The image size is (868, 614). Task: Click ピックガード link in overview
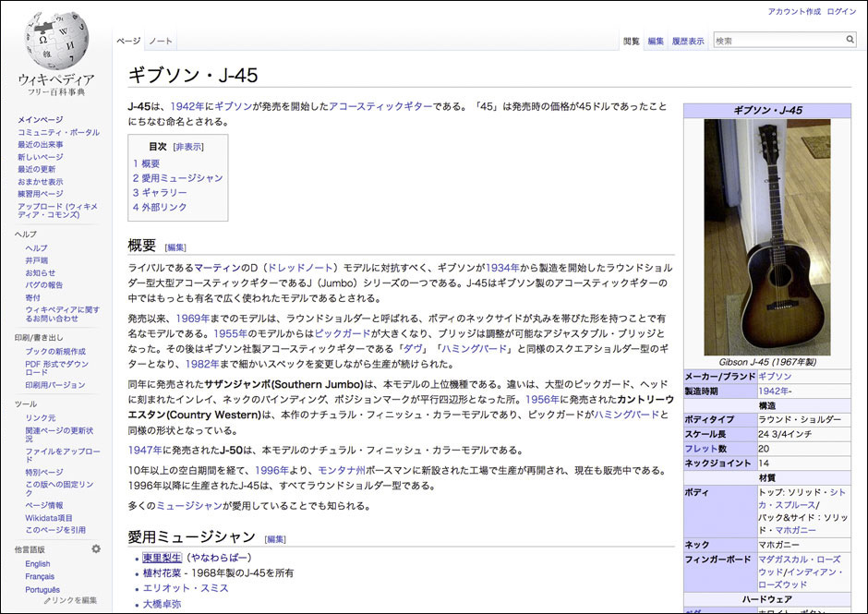(x=343, y=334)
